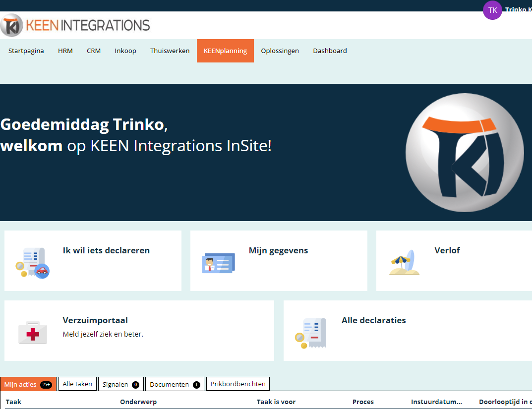Select the KEENplanning menu item
The width and height of the screenshot is (532, 409).
225,51
